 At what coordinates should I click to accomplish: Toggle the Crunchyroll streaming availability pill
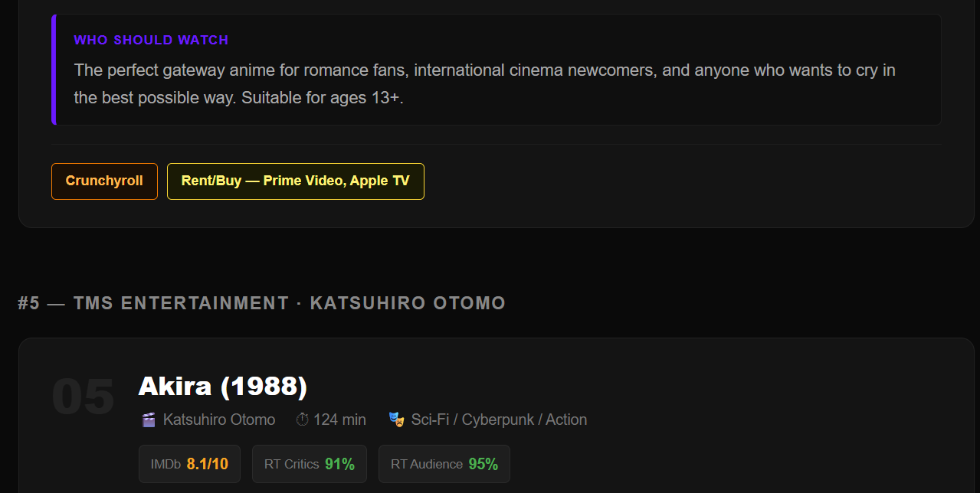(x=104, y=181)
